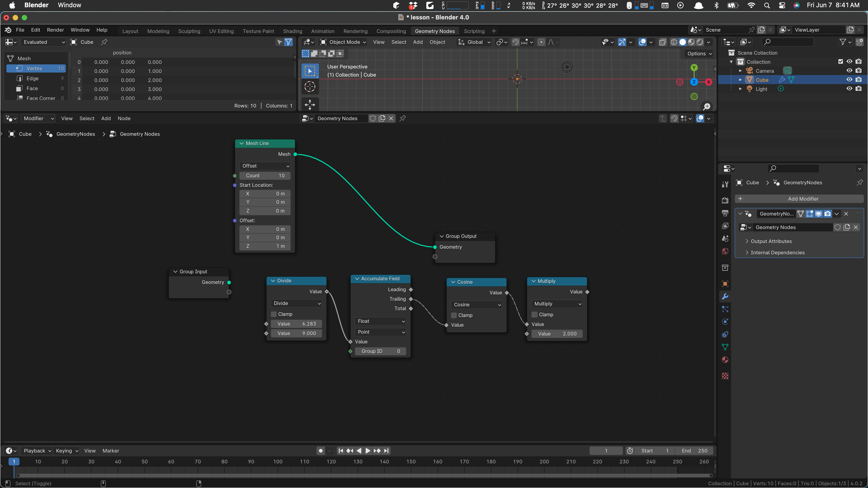Open the Object Constraints tab

pyautogui.click(x=725, y=334)
